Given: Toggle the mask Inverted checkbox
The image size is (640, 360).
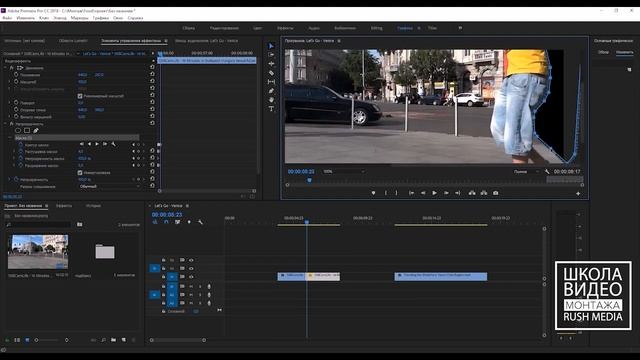Looking at the screenshot, I should tap(80, 173).
